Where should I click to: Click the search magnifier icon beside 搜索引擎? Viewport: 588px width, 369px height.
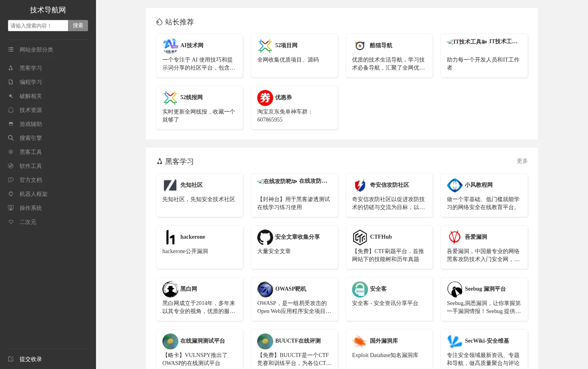11,138
